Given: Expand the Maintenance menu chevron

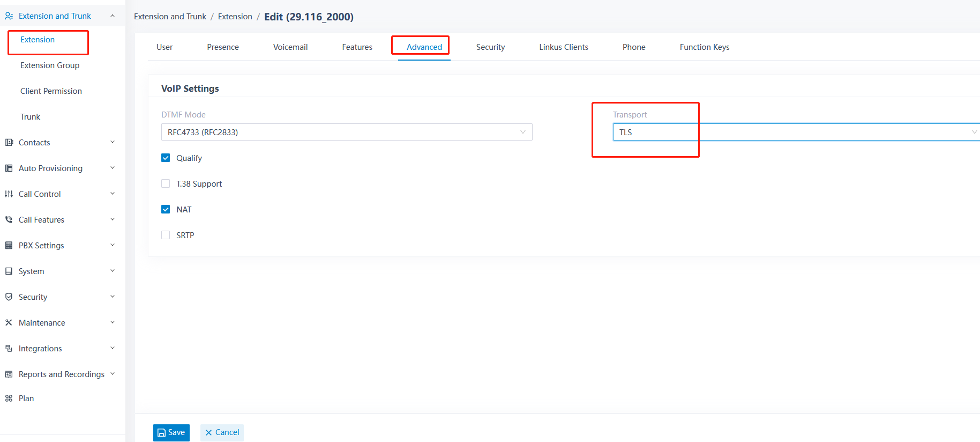Looking at the screenshot, I should 113,322.
